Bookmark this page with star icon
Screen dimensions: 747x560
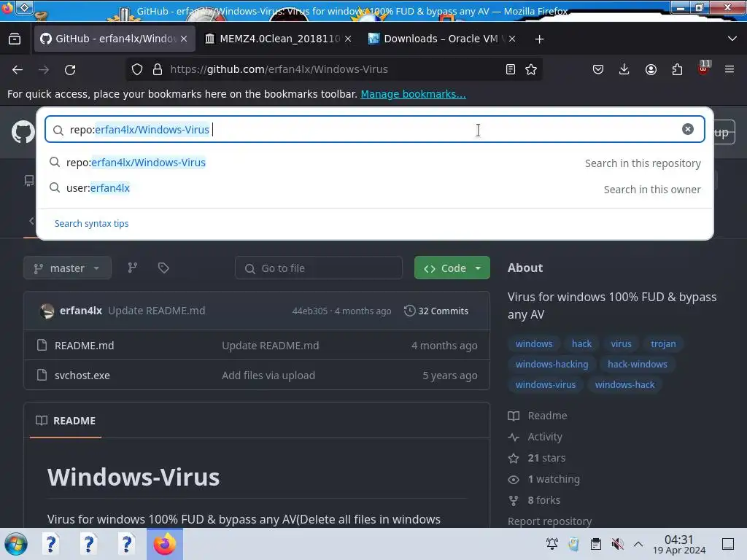531,69
